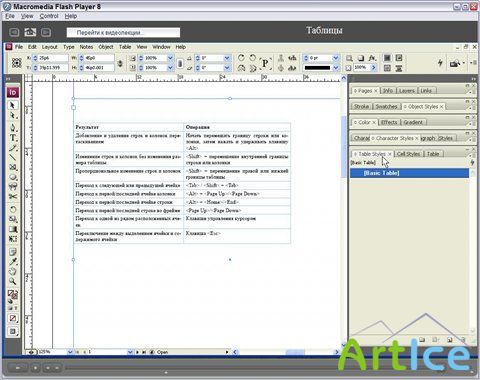480x380 pixels.
Task: Switch to the Layers panel tab
Action: tap(407, 91)
